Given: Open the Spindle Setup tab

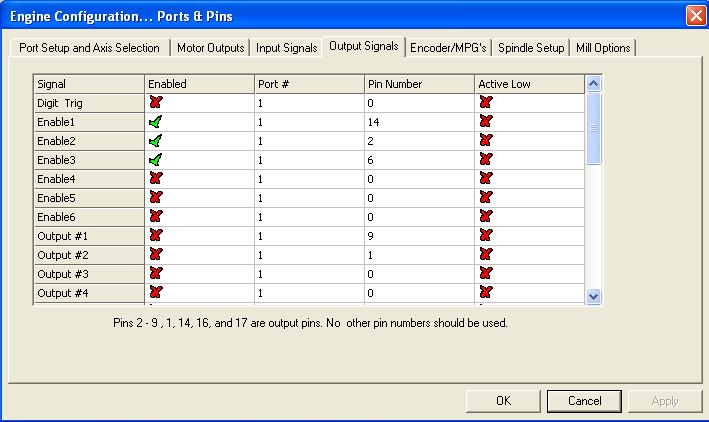Looking at the screenshot, I should point(532,48).
